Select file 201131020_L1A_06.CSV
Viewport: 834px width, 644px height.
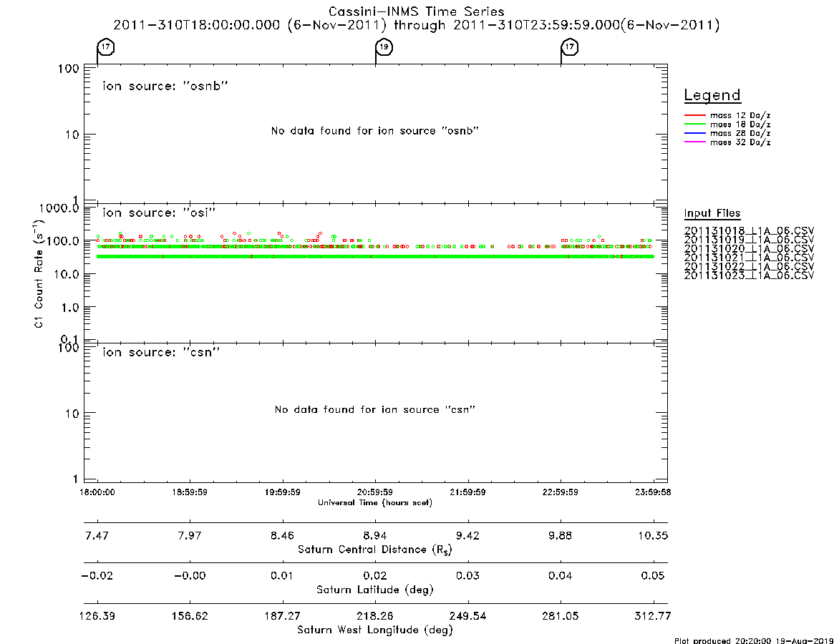749,249
